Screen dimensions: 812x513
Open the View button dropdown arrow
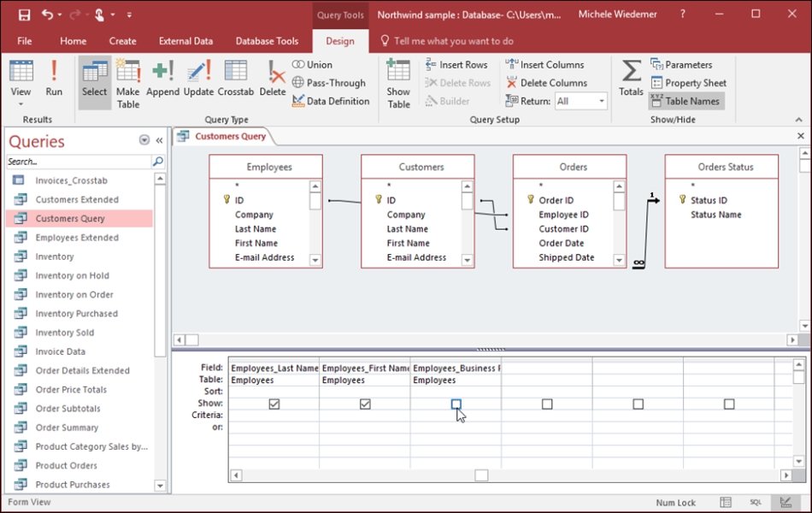tap(21, 104)
